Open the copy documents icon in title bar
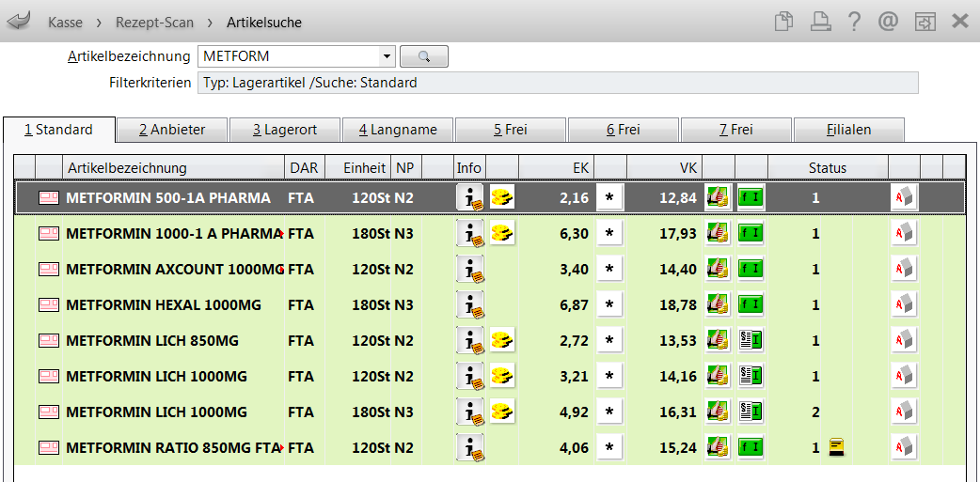980x482 pixels. [x=783, y=22]
